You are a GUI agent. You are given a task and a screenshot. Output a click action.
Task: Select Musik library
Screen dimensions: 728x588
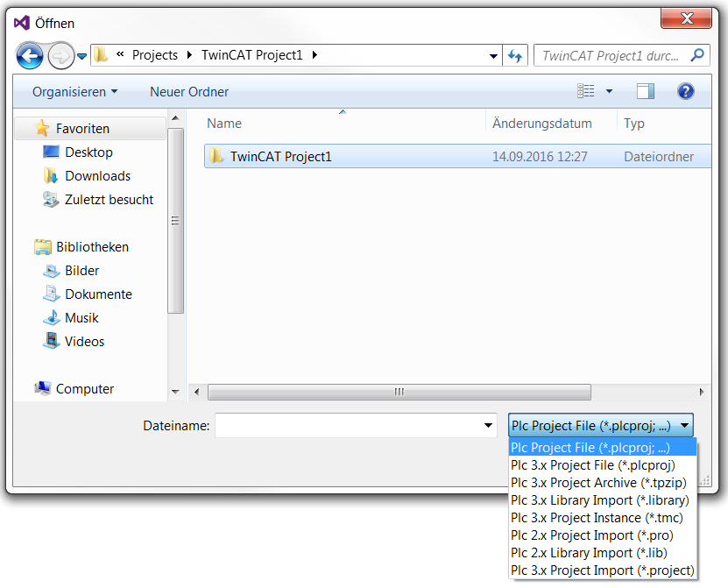pyautogui.click(x=81, y=318)
